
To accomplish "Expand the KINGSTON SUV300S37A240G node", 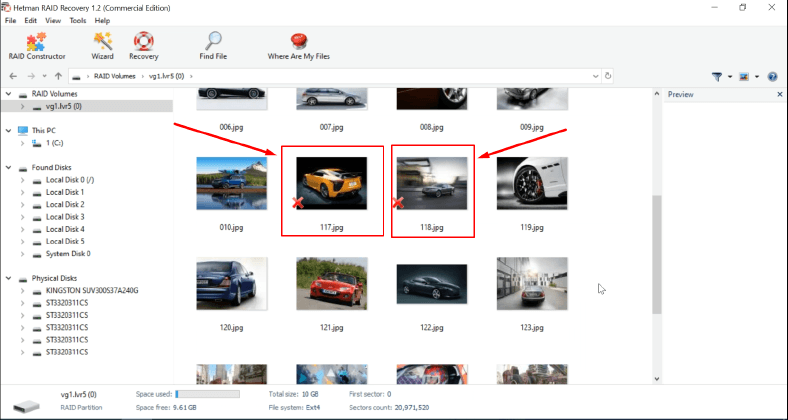I will (x=22, y=291).
